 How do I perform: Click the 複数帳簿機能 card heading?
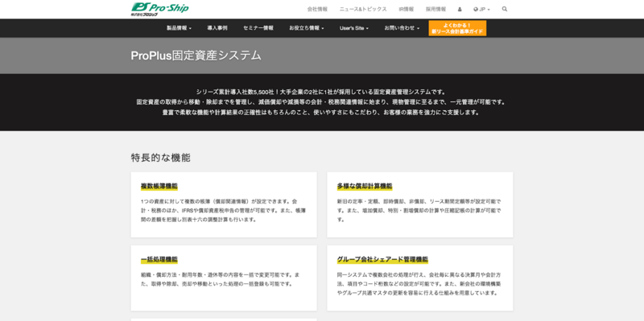[x=159, y=186]
